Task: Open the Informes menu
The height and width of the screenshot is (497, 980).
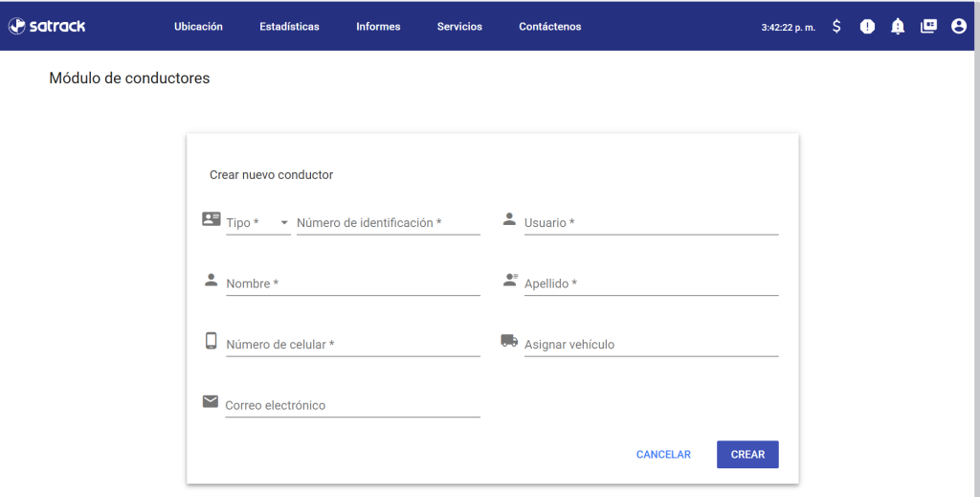Action: (378, 26)
